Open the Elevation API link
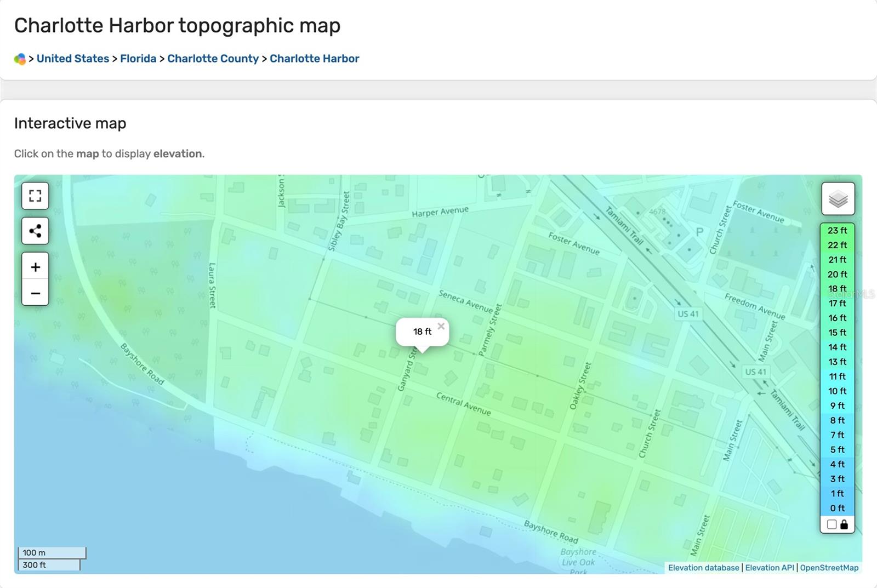 (x=769, y=568)
